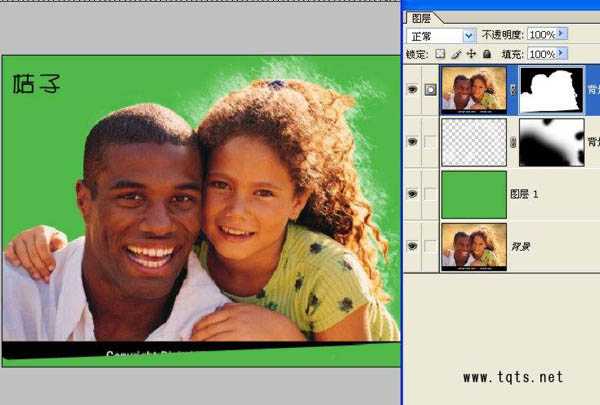Open the 不透明度 slider arrow
The width and height of the screenshot is (600, 405).
[x=561, y=34]
